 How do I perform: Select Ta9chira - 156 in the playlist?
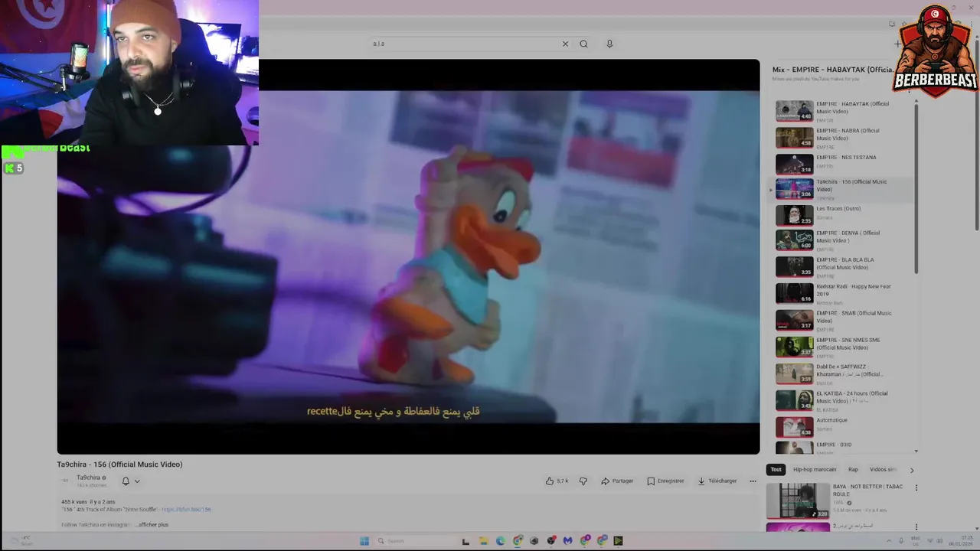pyautogui.click(x=842, y=189)
